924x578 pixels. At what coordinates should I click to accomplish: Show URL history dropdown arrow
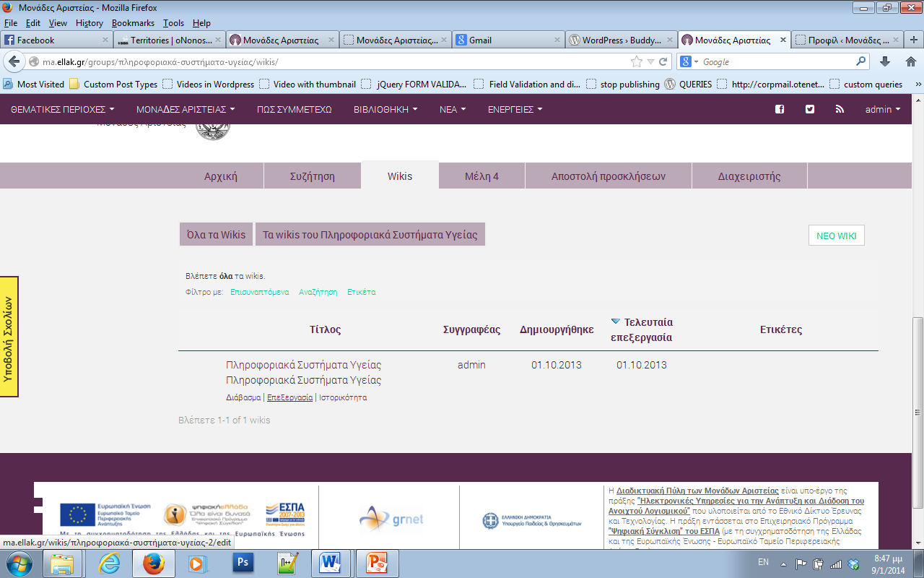[x=650, y=61]
